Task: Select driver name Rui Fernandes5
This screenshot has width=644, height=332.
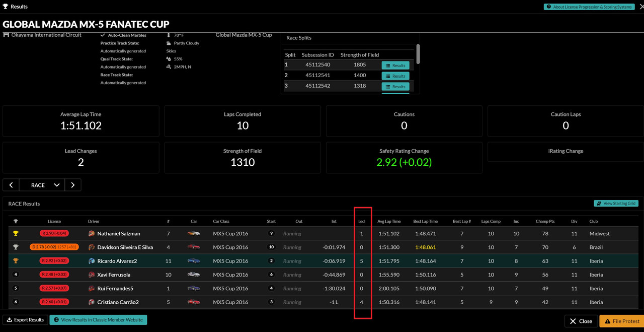Action: [115, 289]
